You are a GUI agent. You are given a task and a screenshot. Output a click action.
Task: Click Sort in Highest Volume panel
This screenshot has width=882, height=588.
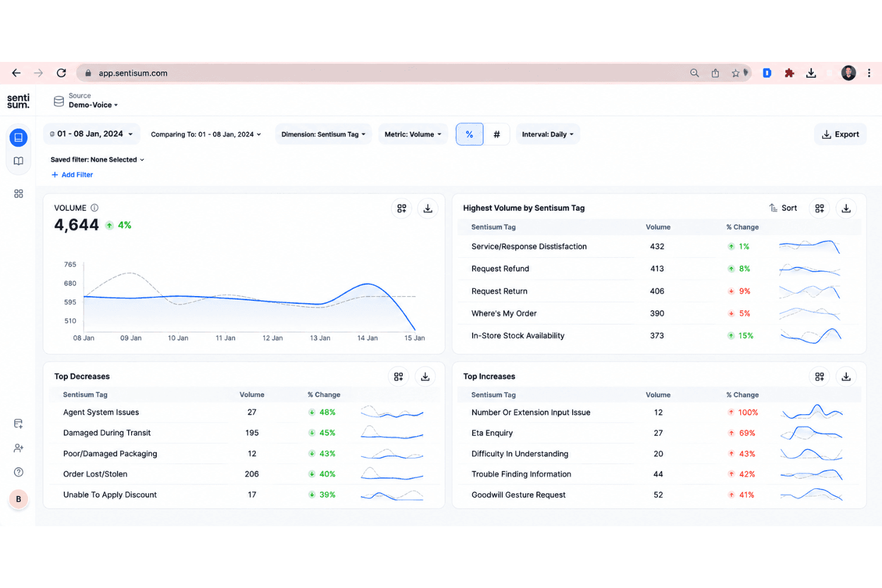tap(783, 208)
